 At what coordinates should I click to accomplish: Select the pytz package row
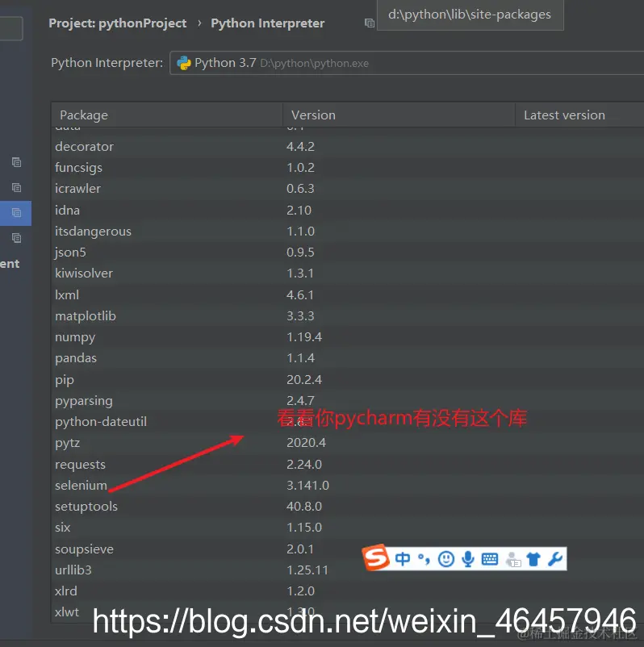click(348, 443)
